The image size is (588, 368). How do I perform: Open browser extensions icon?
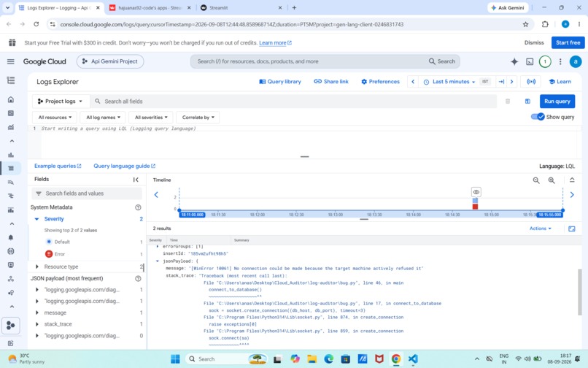tap(545, 24)
